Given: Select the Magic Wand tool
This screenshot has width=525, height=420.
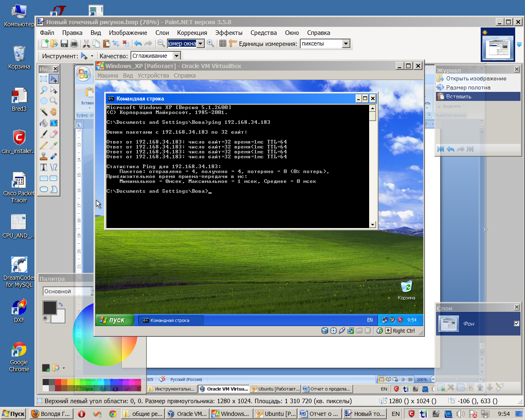Looking at the screenshot, I should click(x=43, y=112).
